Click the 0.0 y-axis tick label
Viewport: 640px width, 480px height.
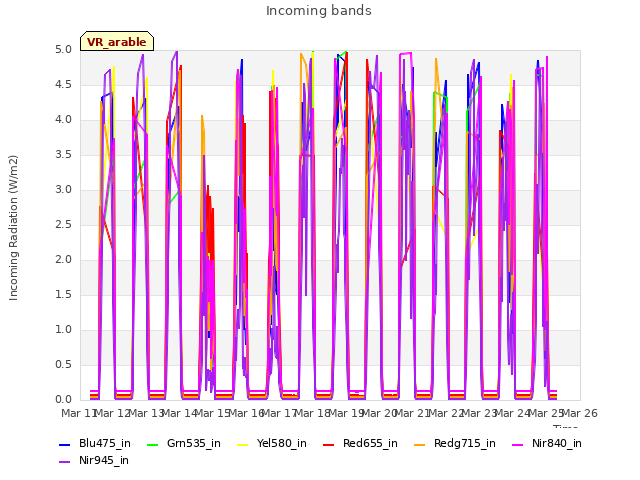[64, 399]
